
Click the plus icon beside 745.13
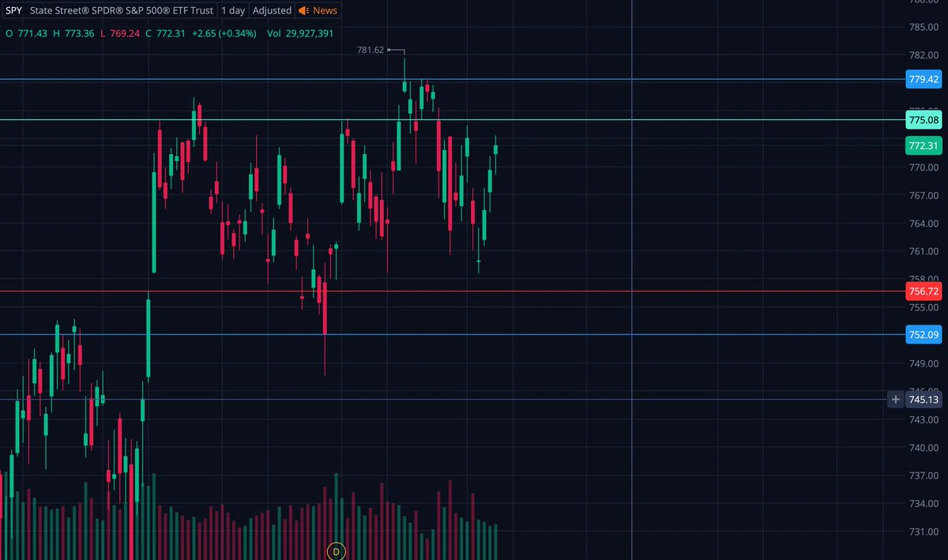[x=895, y=400]
